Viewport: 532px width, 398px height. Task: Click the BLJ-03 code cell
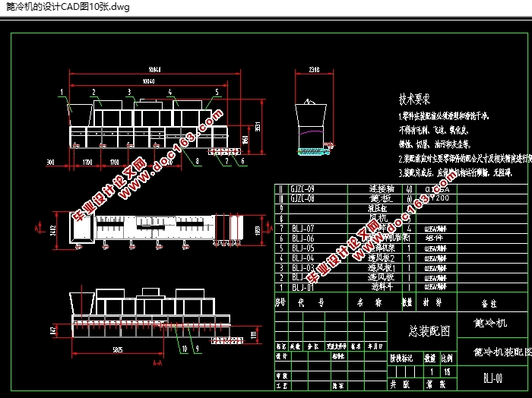(303, 268)
